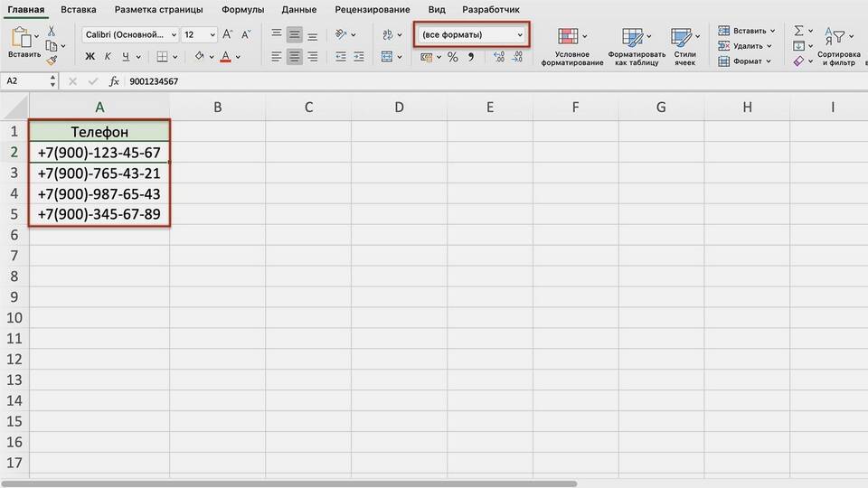Click the Удалить cells button

[744, 46]
